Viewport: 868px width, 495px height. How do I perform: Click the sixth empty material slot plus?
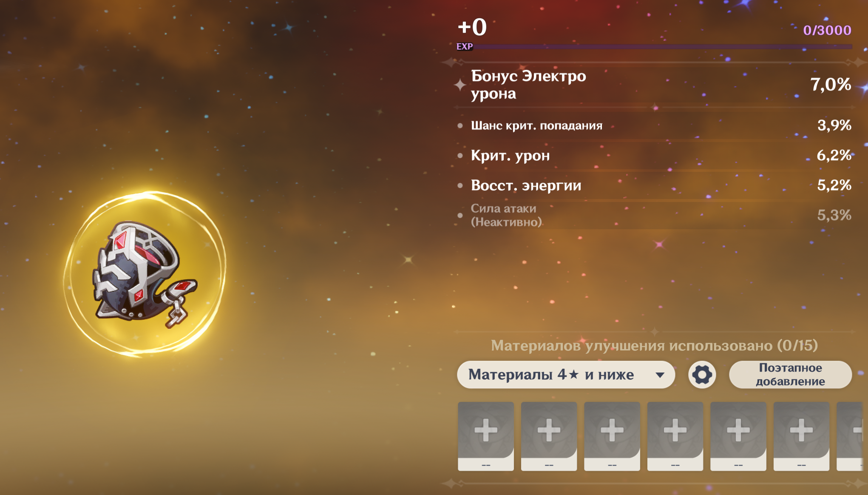click(x=801, y=430)
